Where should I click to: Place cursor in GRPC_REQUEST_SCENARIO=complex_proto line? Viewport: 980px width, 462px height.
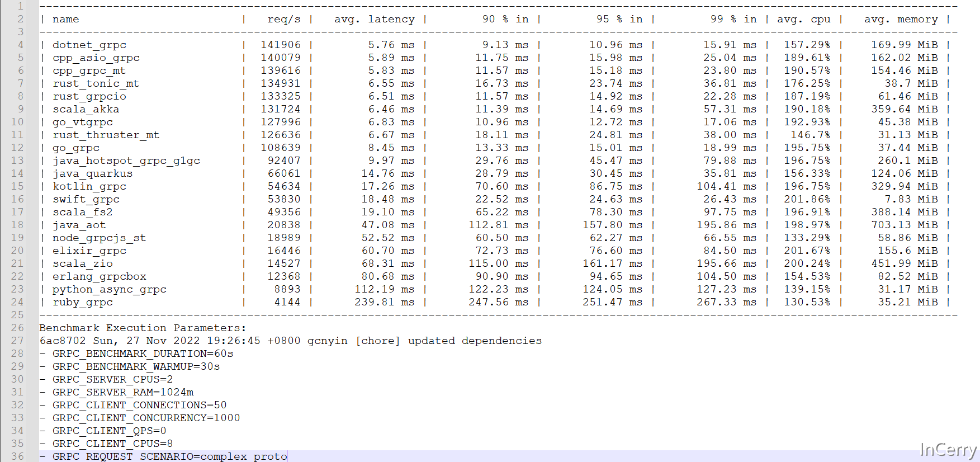[163, 456]
